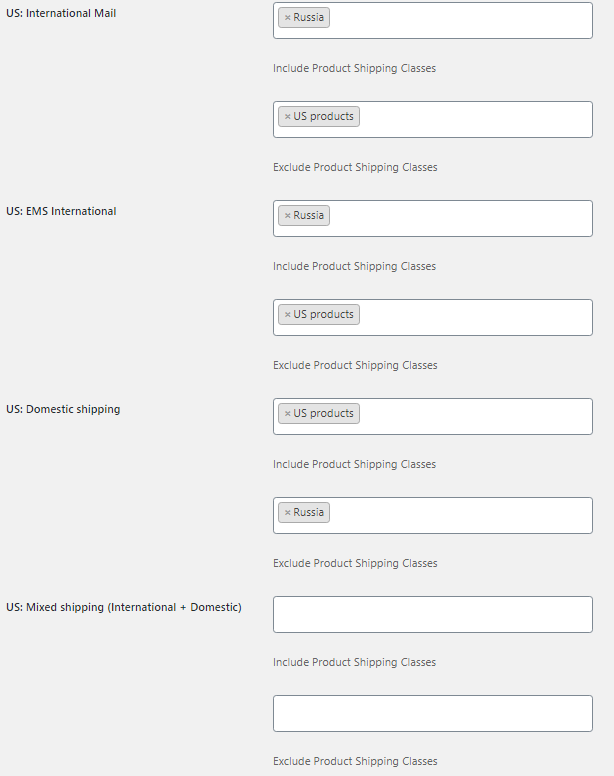Remove US products tag from International Mail exclude
The image size is (614, 776).
tap(287, 117)
